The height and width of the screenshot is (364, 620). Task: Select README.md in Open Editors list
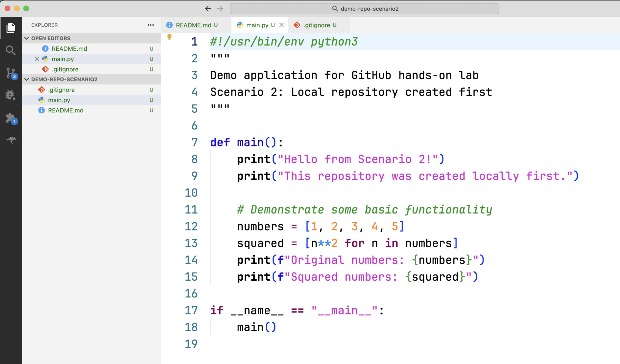point(69,49)
